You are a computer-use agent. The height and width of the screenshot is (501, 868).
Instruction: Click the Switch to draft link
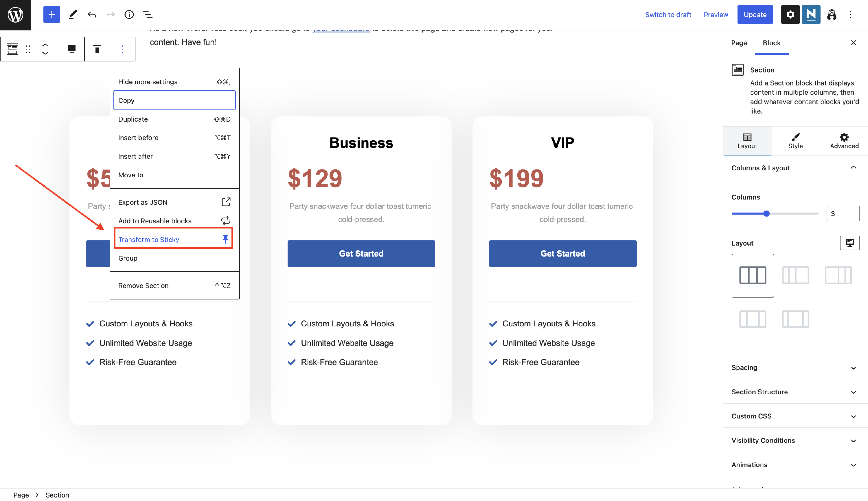(668, 14)
